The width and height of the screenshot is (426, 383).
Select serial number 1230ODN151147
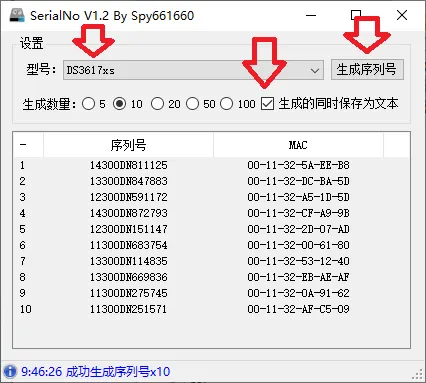pos(128,229)
